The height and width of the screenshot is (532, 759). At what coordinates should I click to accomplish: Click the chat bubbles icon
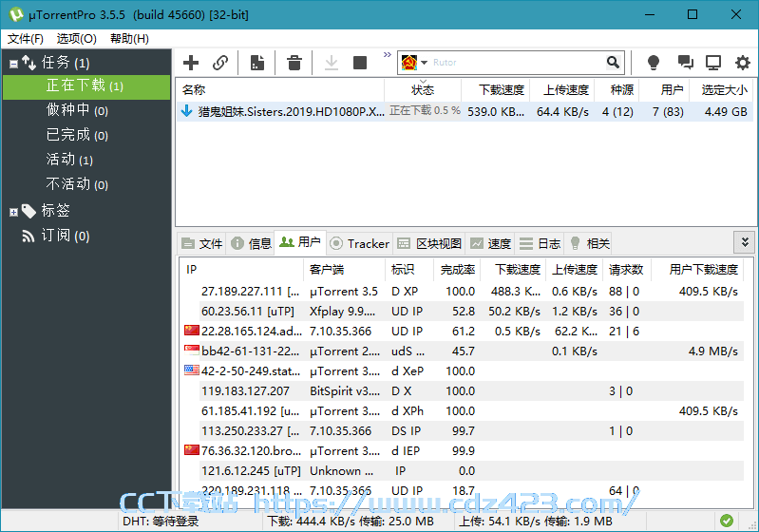685,63
